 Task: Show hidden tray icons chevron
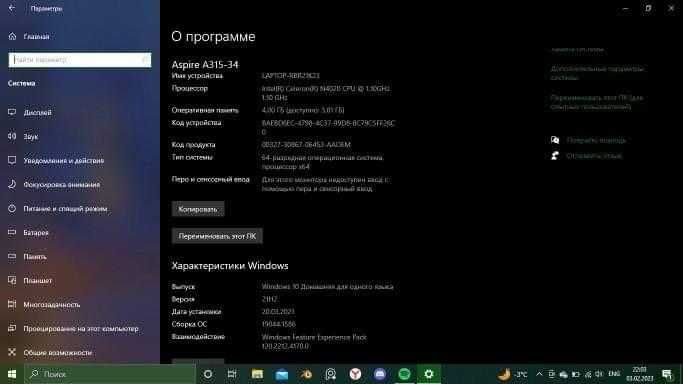tap(539, 374)
